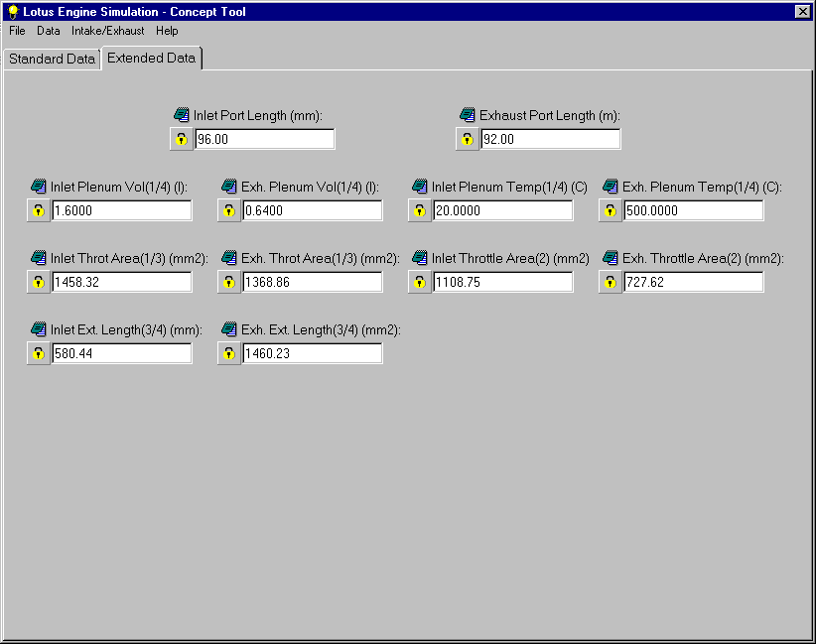Toggle padlock next to Exh. Throt Area(1/3)
Viewport: 816px width, 644px height.
[x=229, y=282]
